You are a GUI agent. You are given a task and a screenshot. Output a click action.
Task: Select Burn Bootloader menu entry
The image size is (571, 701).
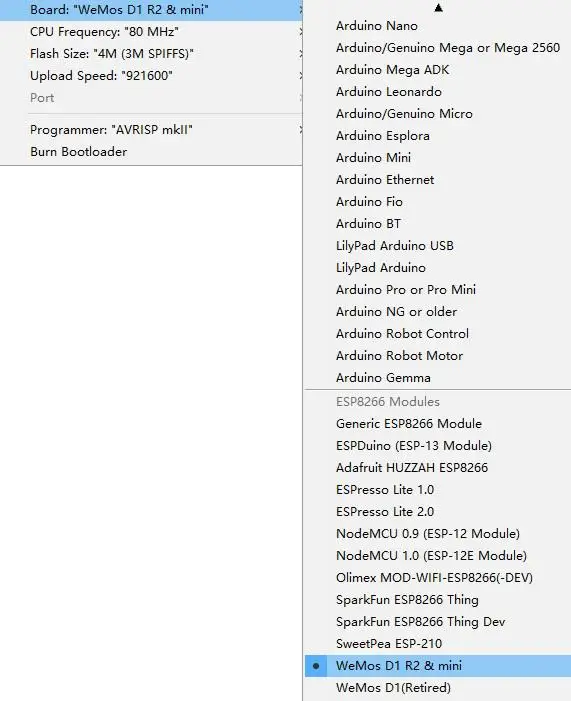151,152
